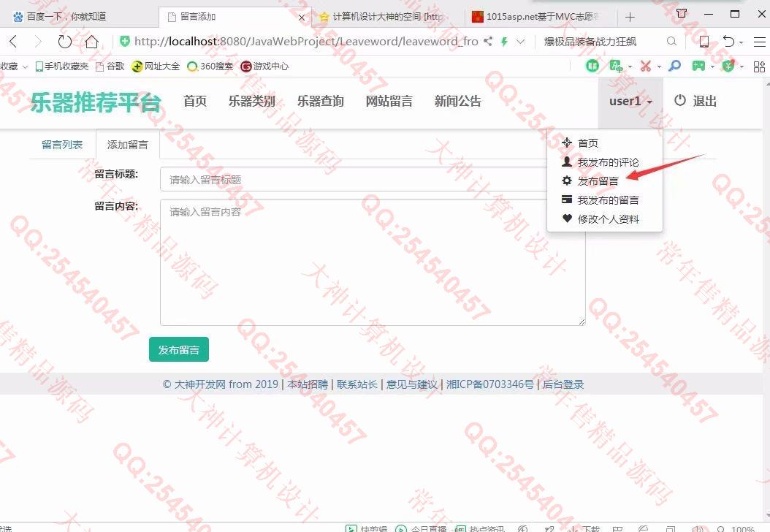Click the skin shirt icon in title bar
Screen dimensions: 770x532
pyautogui.click(x=682, y=13)
